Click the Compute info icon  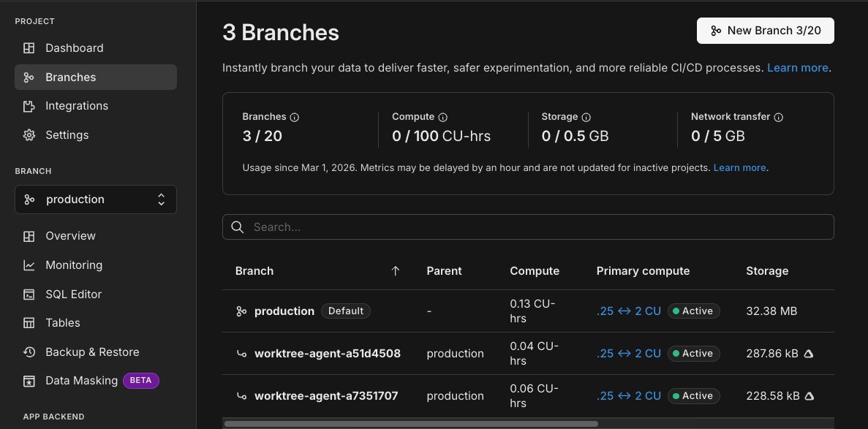coord(443,118)
